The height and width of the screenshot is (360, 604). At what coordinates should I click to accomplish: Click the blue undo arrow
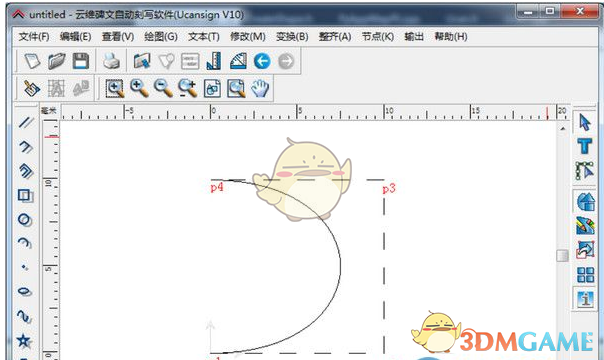click(x=262, y=61)
